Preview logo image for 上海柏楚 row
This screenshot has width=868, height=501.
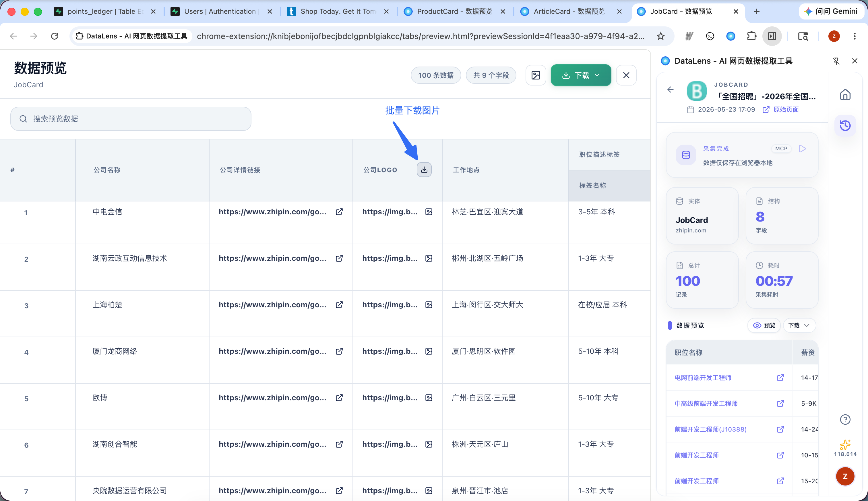point(429,305)
